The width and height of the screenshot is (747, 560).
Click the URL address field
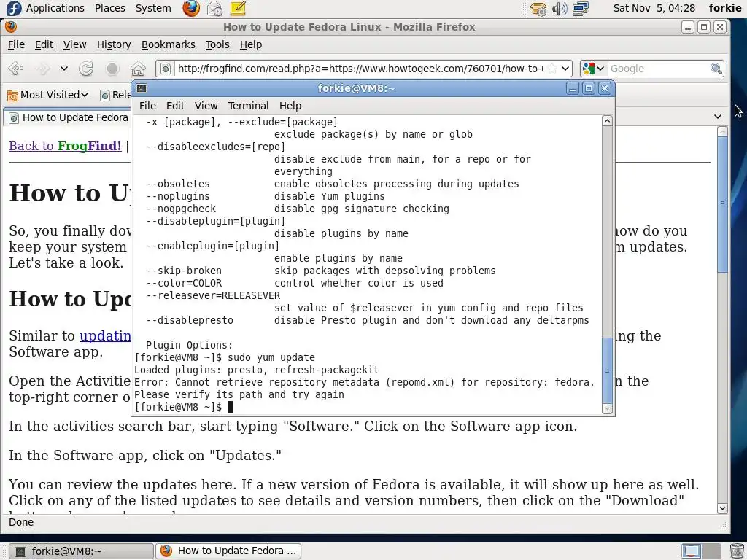360,69
